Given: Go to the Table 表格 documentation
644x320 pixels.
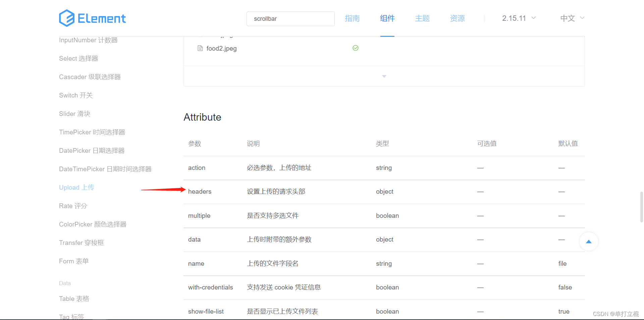Looking at the screenshot, I should click(74, 299).
